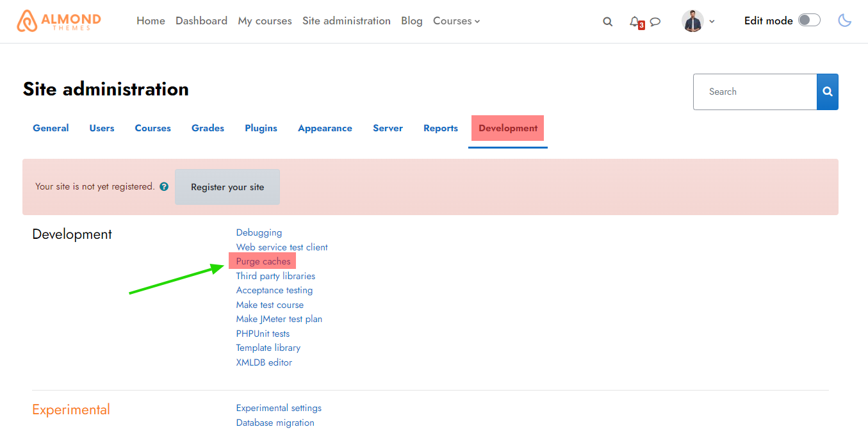Switch to dark mode with the moon toggle

point(844,20)
